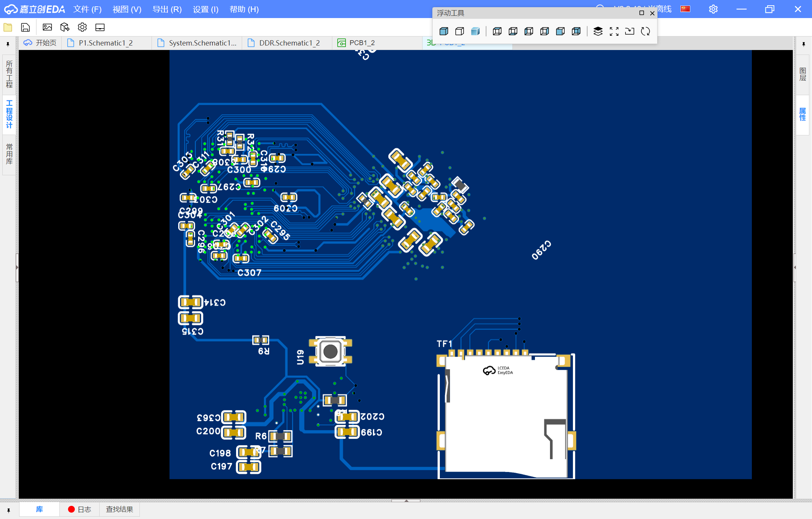Expand the 所有工程 side panel
The height and width of the screenshot is (519, 812).
9,74
